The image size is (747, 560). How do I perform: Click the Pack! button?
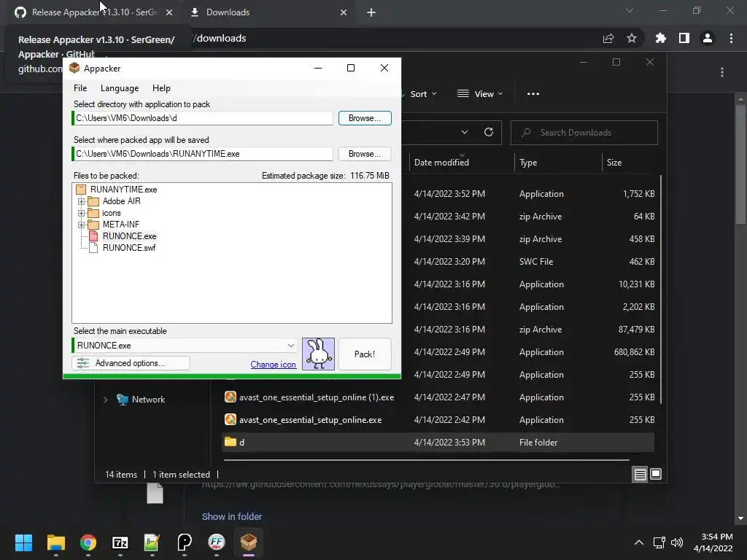(x=365, y=354)
